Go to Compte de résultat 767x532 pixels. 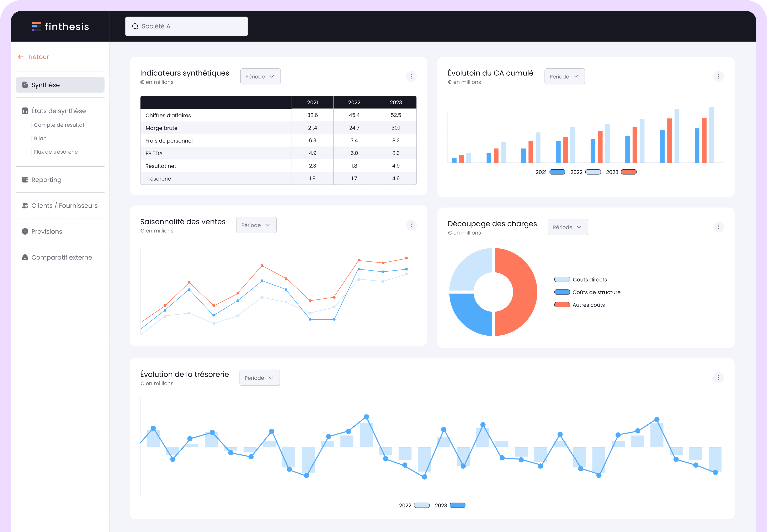click(59, 125)
